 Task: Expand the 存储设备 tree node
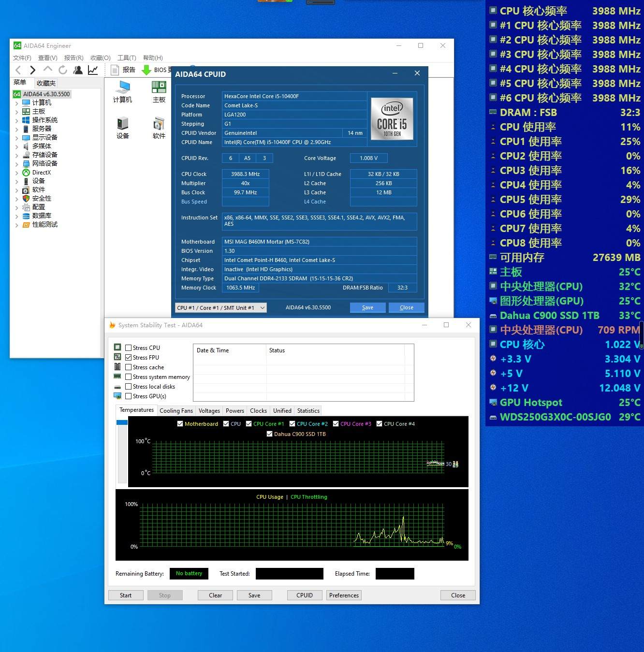(x=17, y=155)
